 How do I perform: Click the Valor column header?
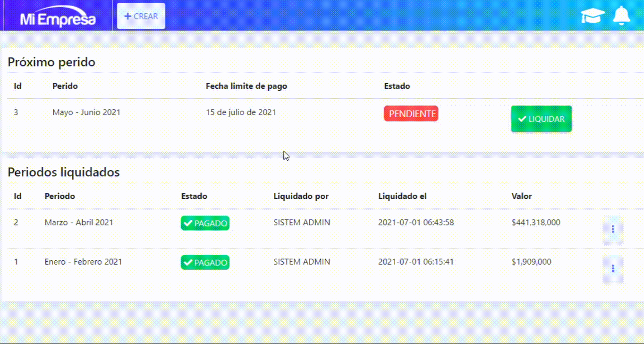click(x=521, y=196)
